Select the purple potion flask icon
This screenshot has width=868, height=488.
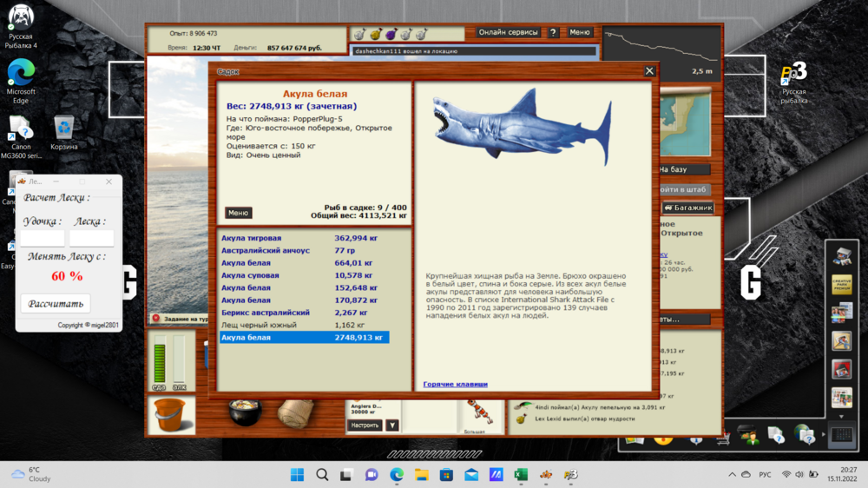391,34
